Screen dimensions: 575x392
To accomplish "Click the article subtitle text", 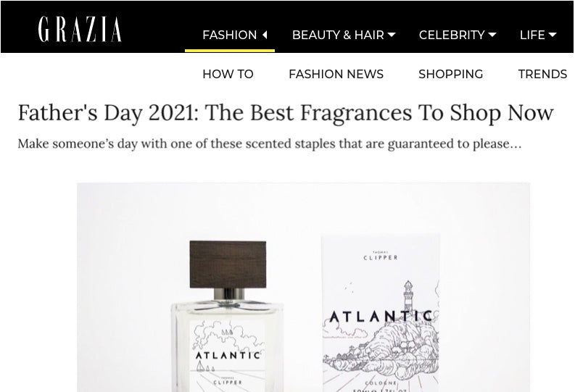I will (270, 143).
